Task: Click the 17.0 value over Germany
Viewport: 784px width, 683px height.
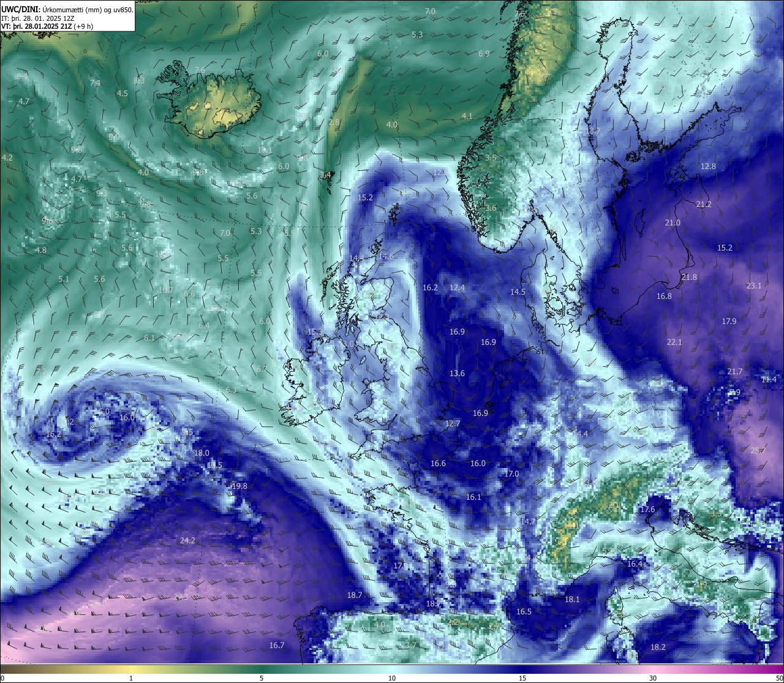Action: click(511, 474)
